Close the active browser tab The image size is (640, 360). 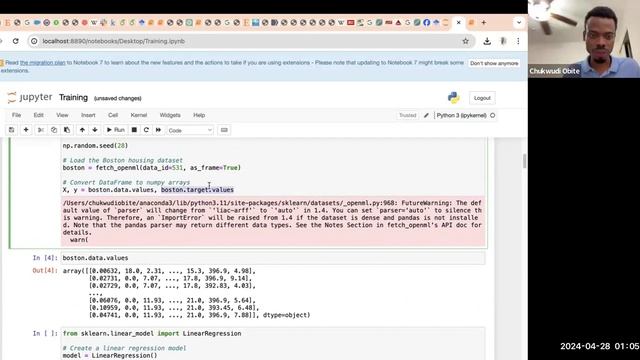458,23
